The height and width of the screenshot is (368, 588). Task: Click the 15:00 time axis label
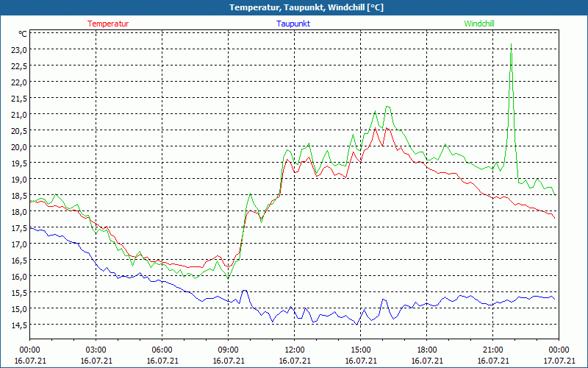(x=360, y=350)
